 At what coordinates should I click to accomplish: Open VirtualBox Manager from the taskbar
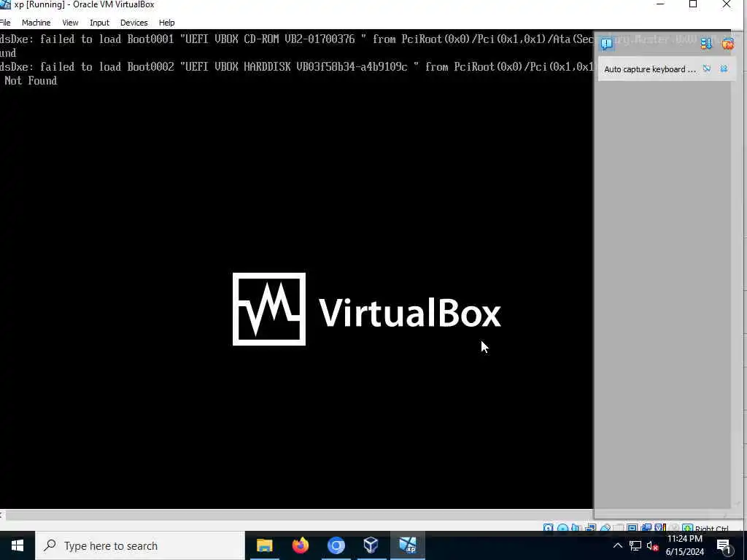(x=371, y=545)
